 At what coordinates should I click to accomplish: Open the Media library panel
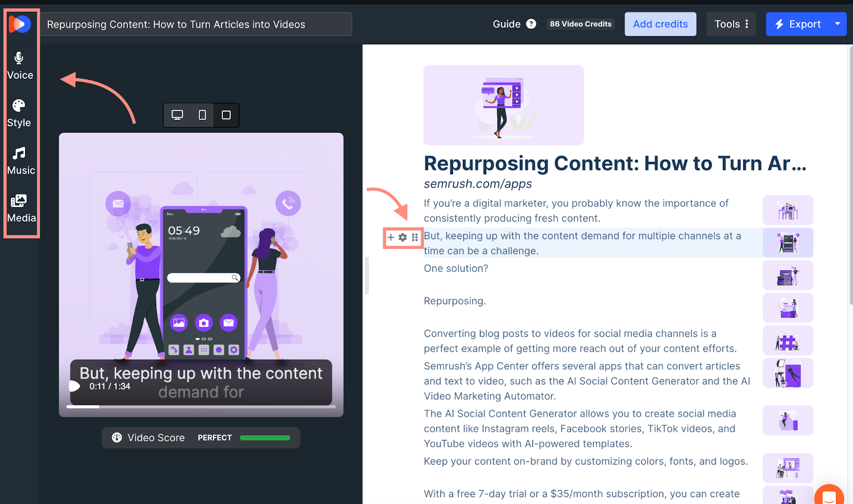19,207
